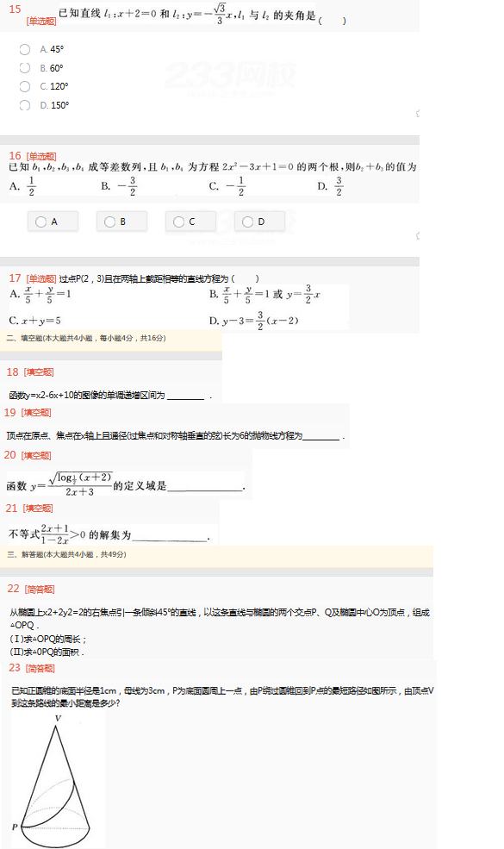Click question 17 option D. y-3=3/2(x-2)
504x849 pixels.
point(254,321)
